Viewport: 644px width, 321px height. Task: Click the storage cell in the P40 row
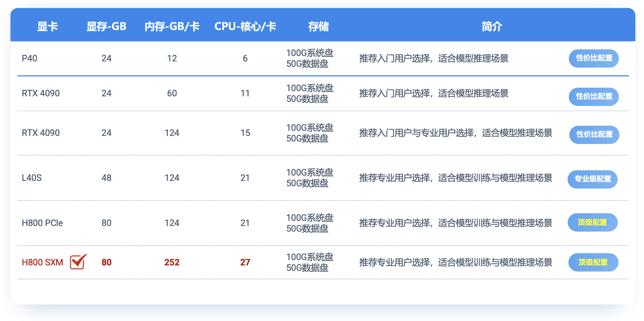pos(310,58)
